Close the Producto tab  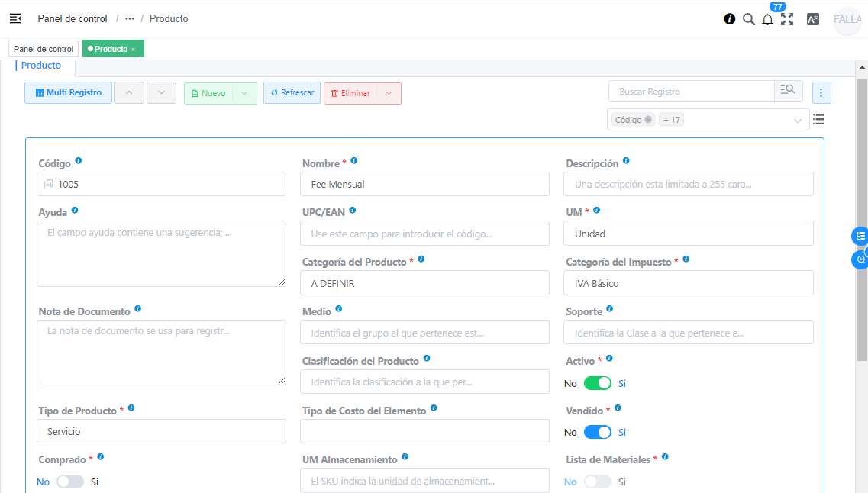tap(134, 50)
